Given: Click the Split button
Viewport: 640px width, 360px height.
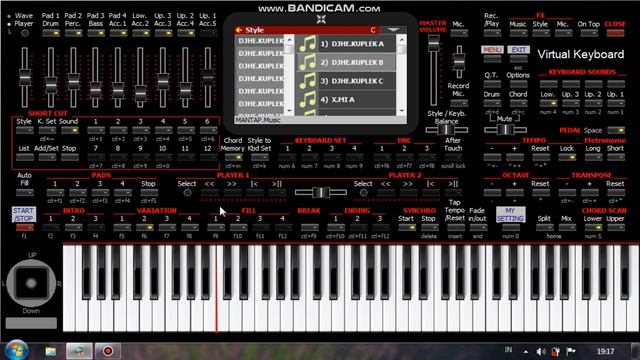Looking at the screenshot, I should pyautogui.click(x=544, y=227).
